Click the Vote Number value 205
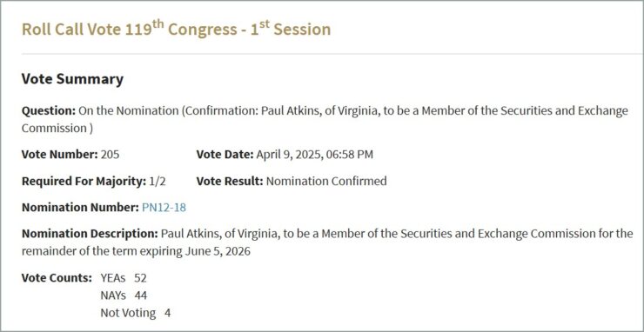644x332 pixels. pos(110,155)
